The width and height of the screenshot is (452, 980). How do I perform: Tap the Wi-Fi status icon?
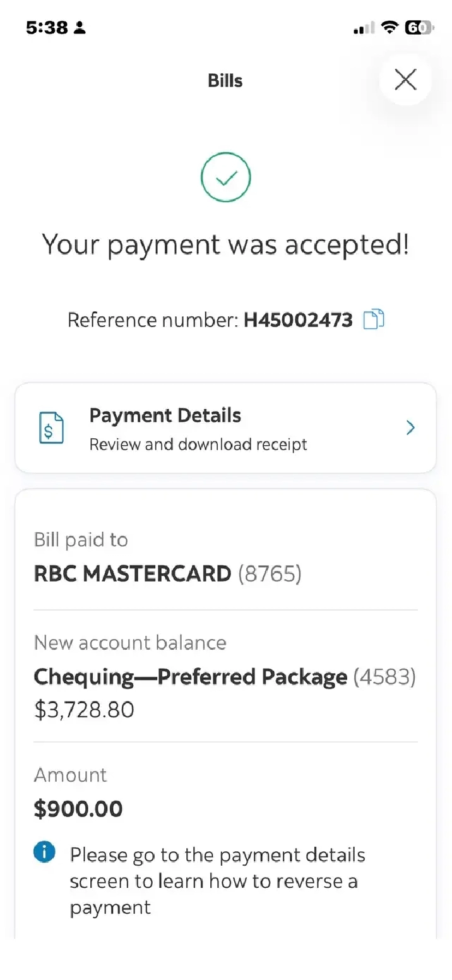391,28
